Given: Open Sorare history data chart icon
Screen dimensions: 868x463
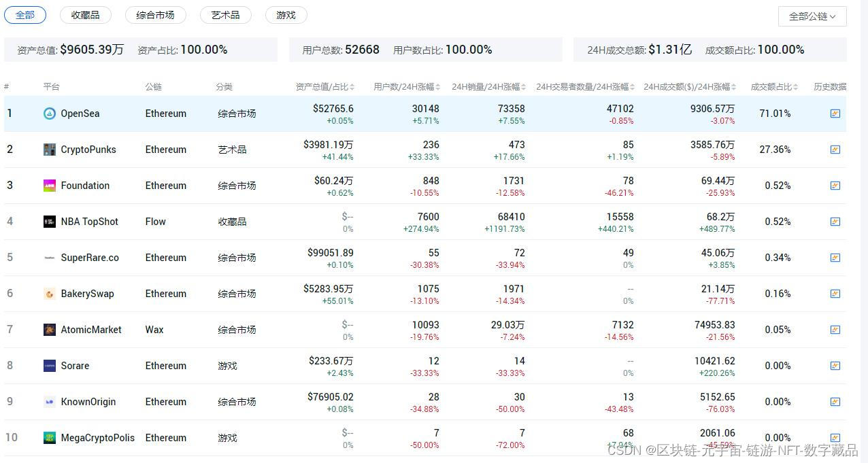Looking at the screenshot, I should coord(835,366).
